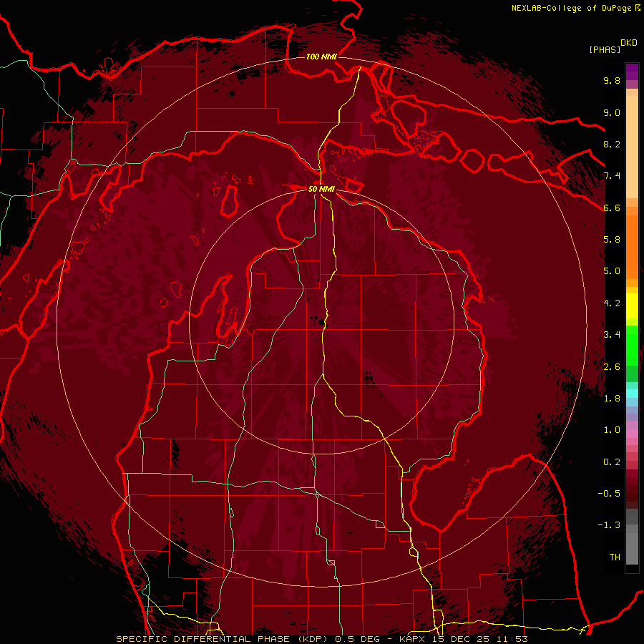Click the yellow segment of the color bar
644x644 pixels.
pos(632,306)
